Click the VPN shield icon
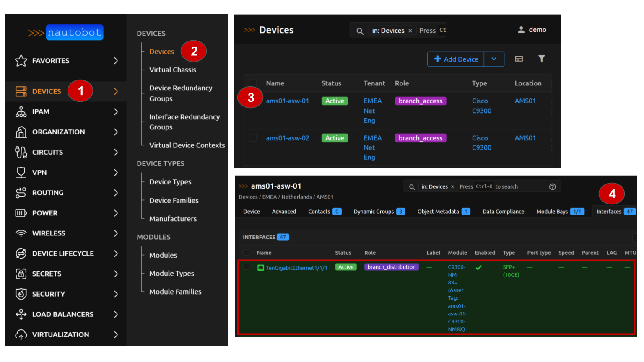This screenshot has height=362, width=644. pyautogui.click(x=21, y=173)
